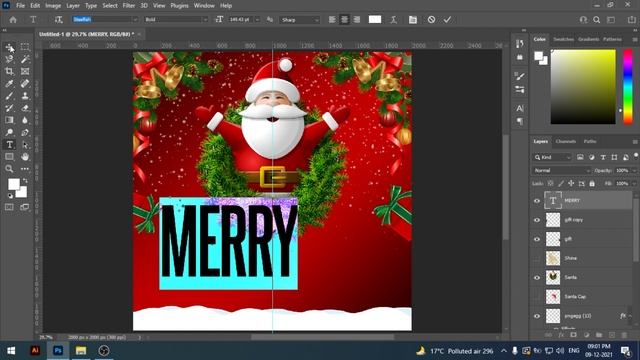Open the font family dropdown
640x360 pixels.
point(135,20)
